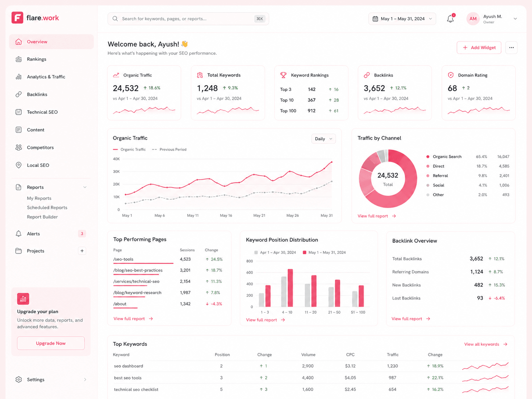Click the May 1 – May 31 legend square
This screenshot has width=532, height=399.
pyautogui.click(x=305, y=253)
